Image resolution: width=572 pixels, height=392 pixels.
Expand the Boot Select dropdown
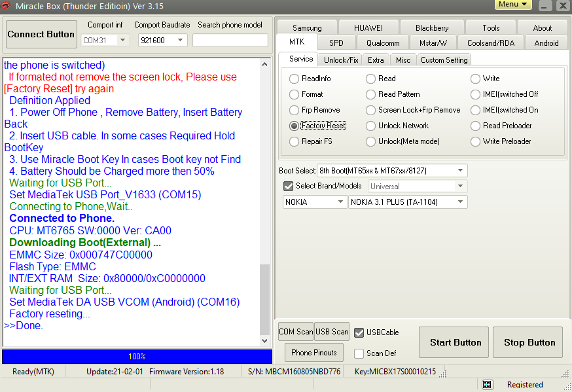tap(460, 170)
